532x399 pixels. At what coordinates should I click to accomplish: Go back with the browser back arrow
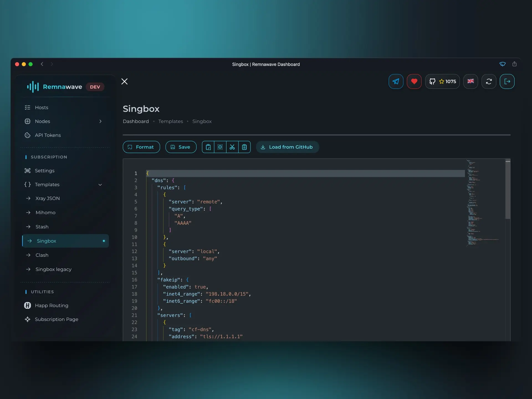coord(42,64)
